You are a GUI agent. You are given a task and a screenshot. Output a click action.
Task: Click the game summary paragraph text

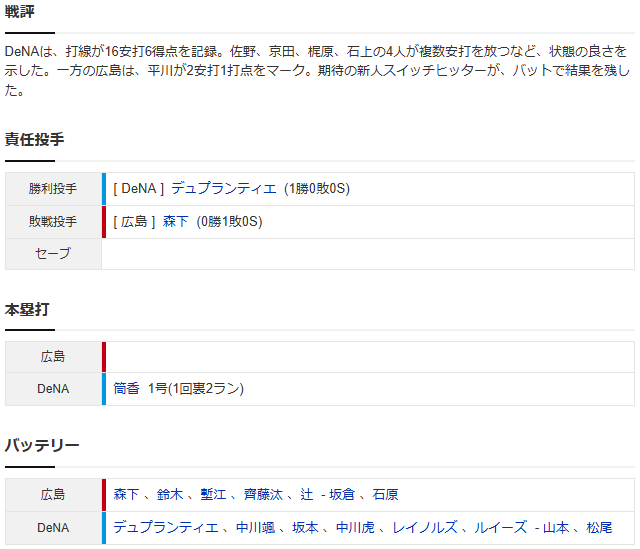click(318, 71)
